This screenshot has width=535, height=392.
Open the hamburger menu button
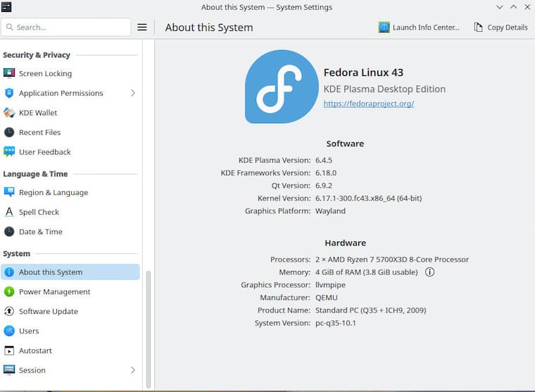pyautogui.click(x=142, y=27)
